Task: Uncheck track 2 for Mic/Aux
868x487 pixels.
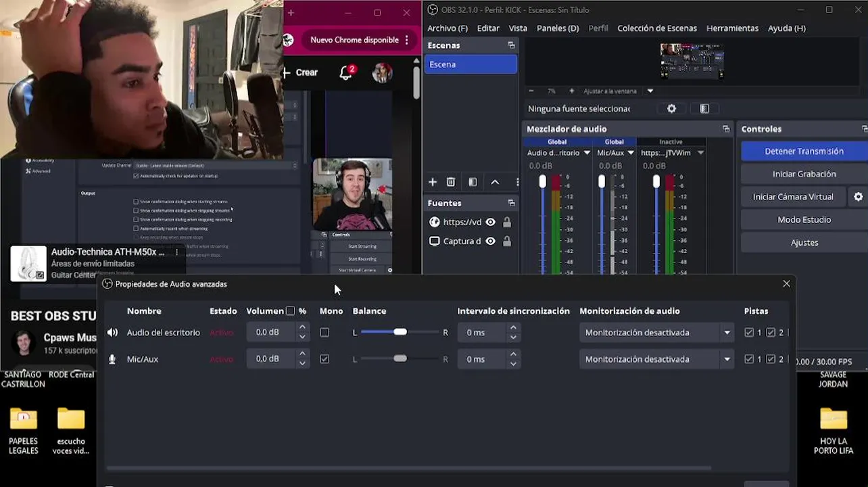Action: (771, 359)
